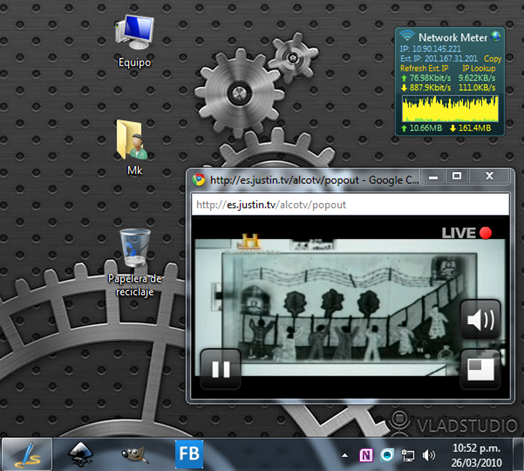Open GIMP from the taskbar
This screenshot has width=524, height=471.
coord(134,455)
